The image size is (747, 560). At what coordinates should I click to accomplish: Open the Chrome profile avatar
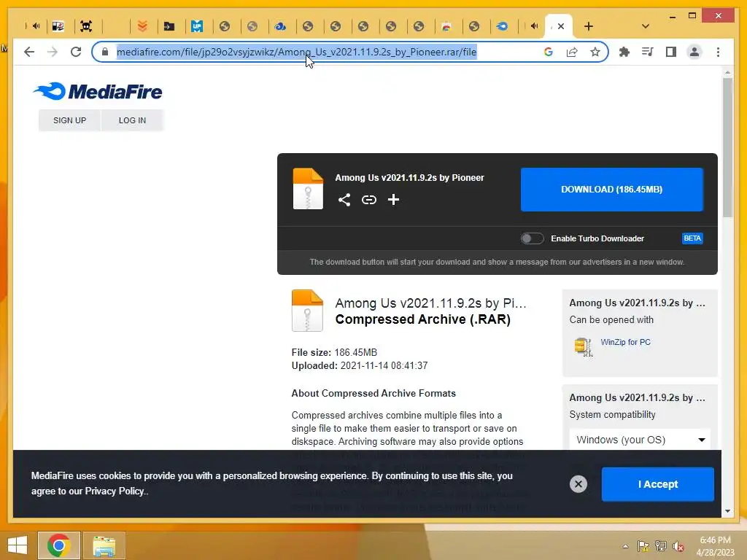tap(694, 52)
